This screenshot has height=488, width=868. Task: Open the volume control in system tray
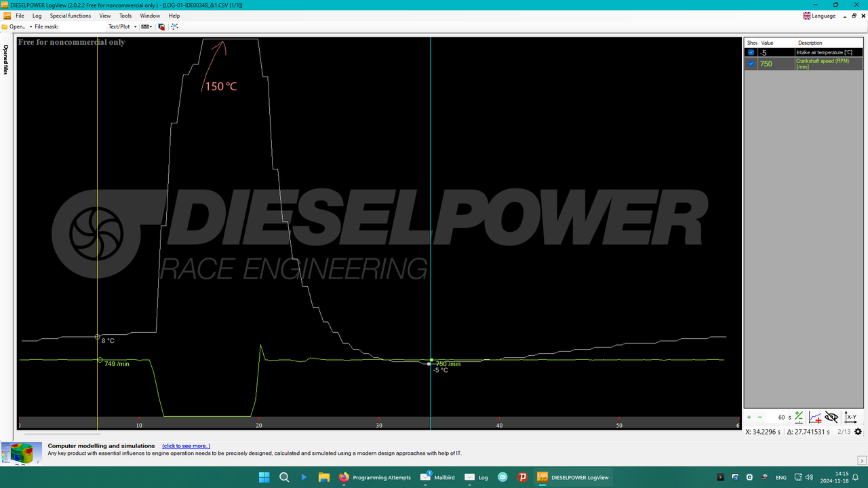click(809, 477)
